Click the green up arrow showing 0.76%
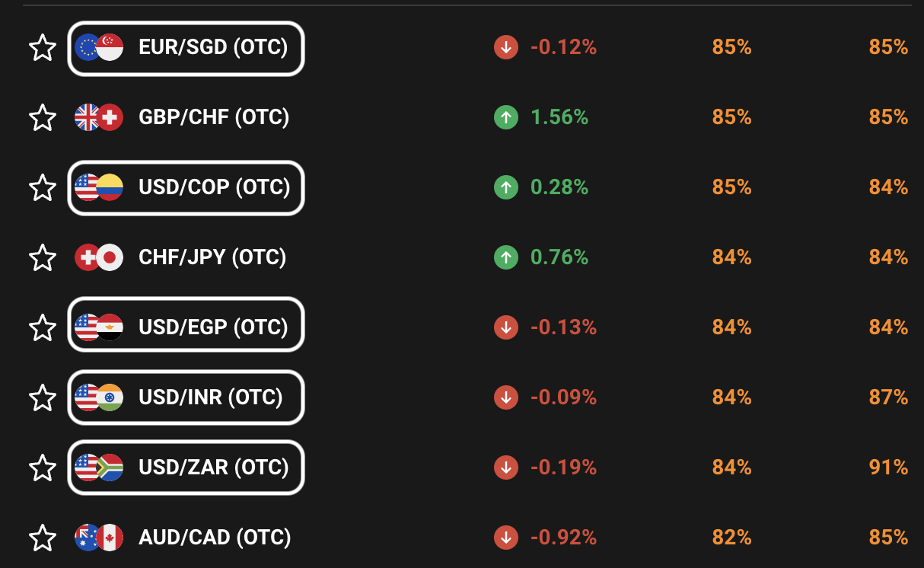The image size is (924, 568). 505,257
